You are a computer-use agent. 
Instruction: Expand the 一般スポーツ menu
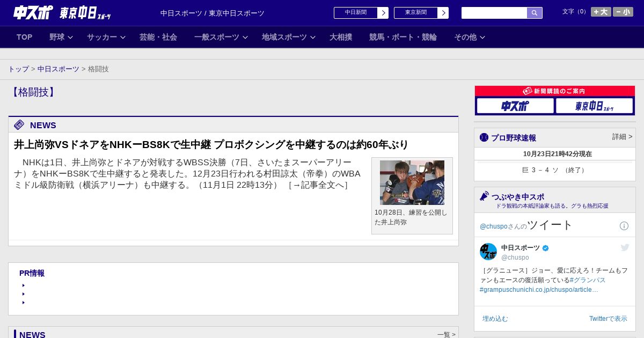point(221,37)
